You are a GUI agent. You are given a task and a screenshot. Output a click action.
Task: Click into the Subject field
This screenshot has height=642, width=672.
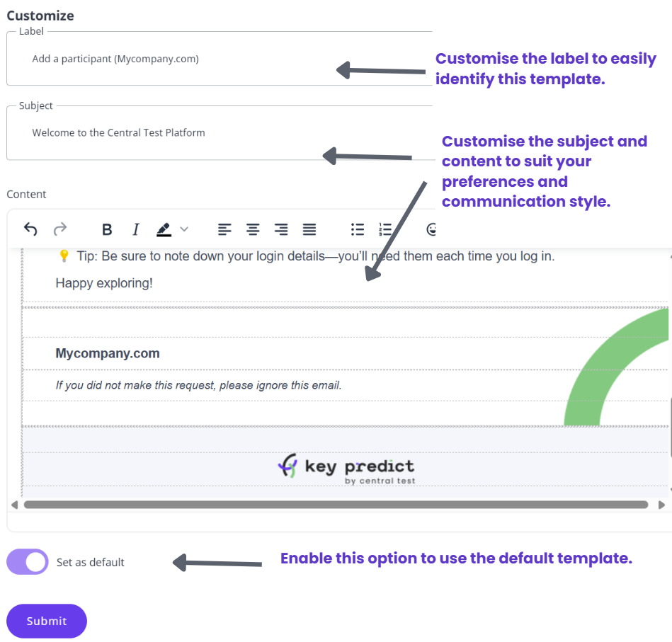coord(220,133)
